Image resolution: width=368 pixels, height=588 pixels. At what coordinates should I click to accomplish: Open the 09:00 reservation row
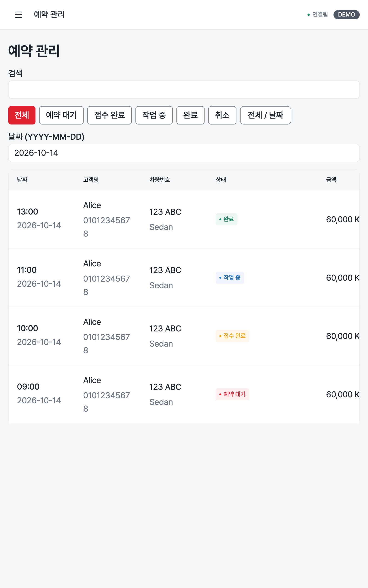point(184,394)
